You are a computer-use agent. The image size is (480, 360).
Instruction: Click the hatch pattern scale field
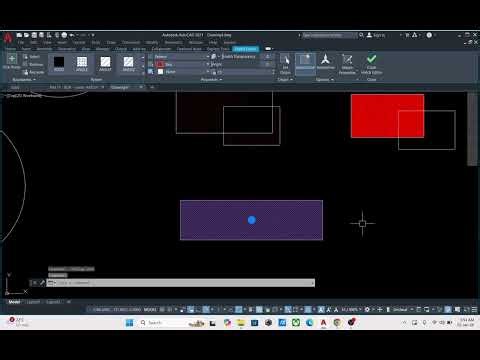(242, 72)
